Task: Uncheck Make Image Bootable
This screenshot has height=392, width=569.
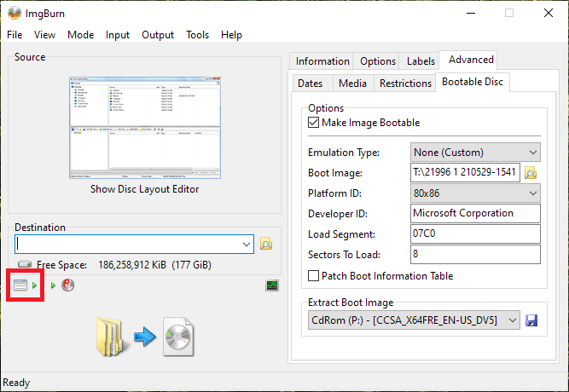Action: pyautogui.click(x=314, y=123)
